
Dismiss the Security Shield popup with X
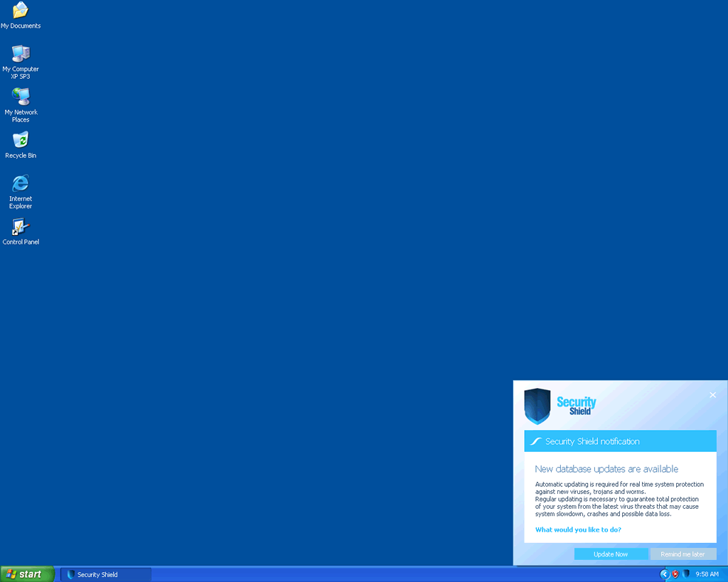coord(712,395)
